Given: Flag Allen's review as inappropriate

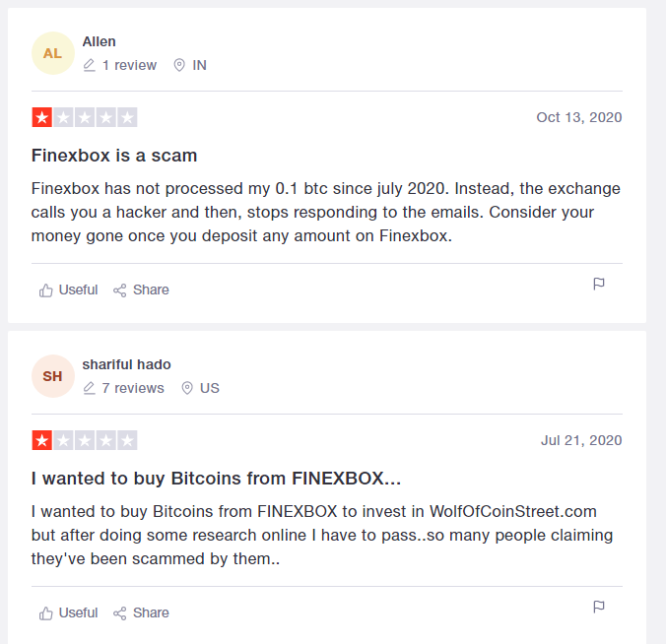Looking at the screenshot, I should [599, 285].
